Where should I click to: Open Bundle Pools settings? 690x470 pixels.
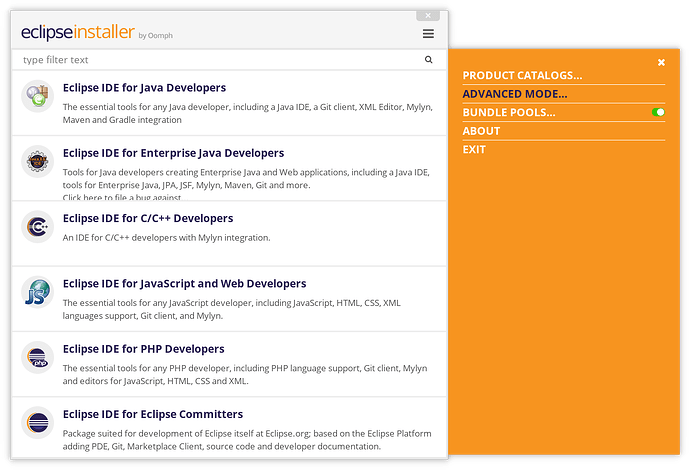508,113
